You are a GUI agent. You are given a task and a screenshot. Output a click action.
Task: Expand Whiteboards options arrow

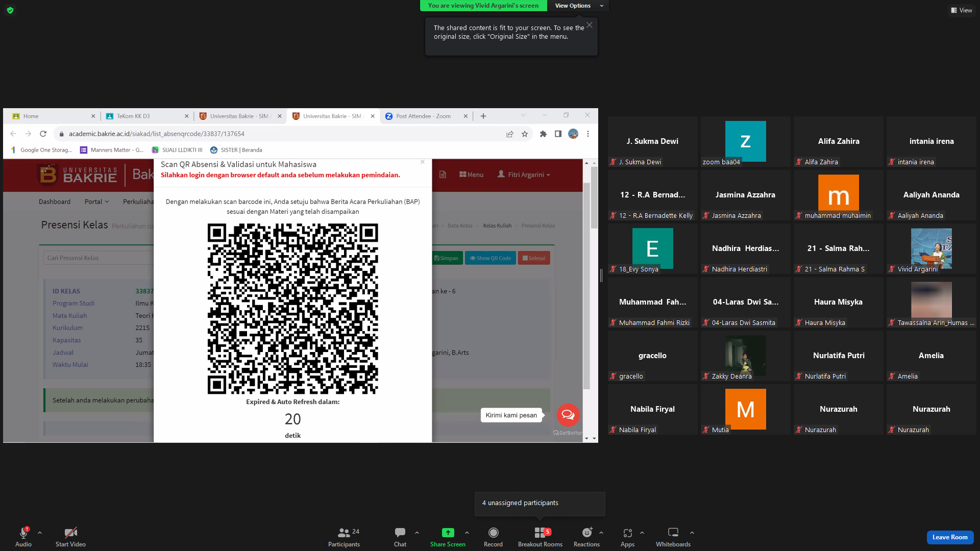692,533
